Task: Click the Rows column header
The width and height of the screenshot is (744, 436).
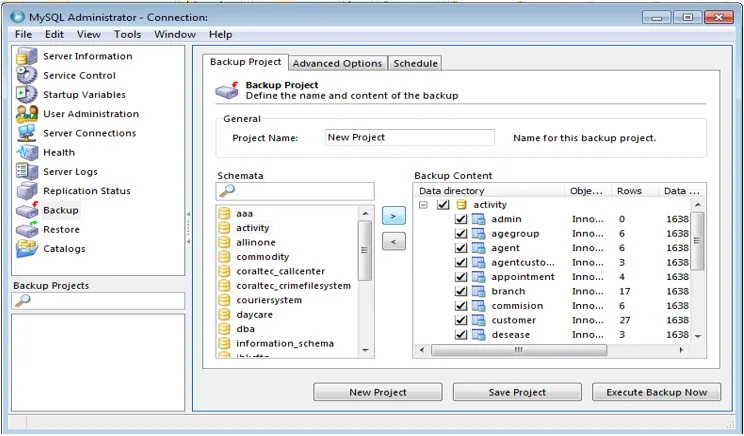Action: (x=634, y=191)
